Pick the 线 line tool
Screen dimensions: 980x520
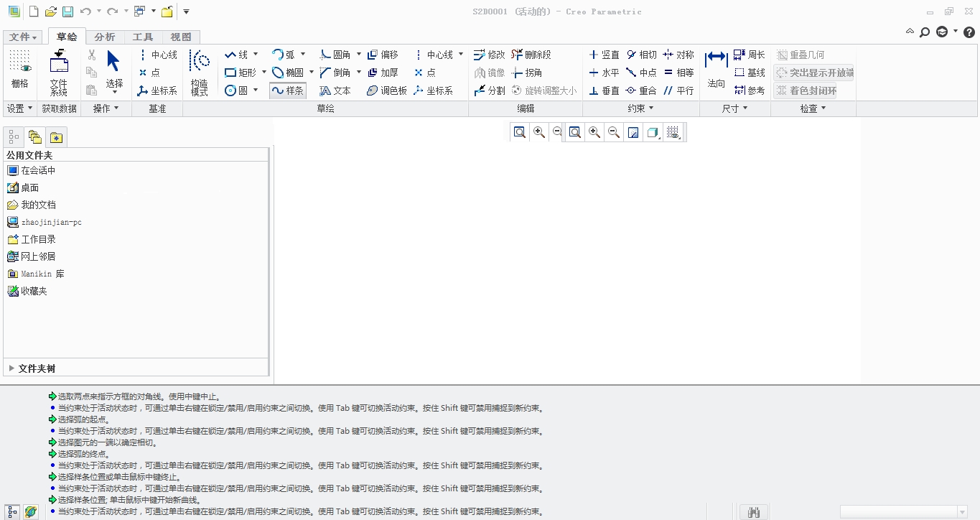pyautogui.click(x=236, y=55)
